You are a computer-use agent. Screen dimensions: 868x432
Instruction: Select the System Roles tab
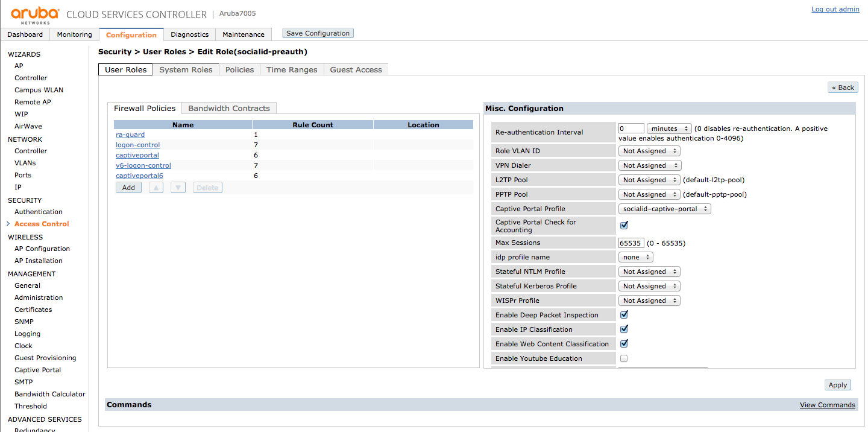tap(186, 69)
